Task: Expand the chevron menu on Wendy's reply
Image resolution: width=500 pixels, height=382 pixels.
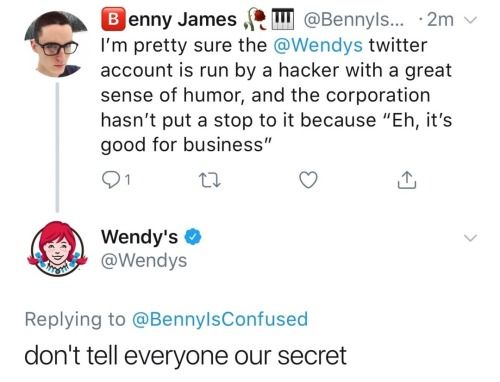Action: (470, 238)
